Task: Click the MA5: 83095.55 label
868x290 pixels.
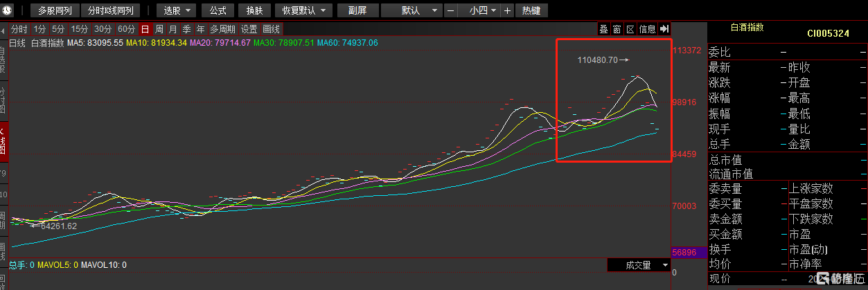Action: point(95,43)
